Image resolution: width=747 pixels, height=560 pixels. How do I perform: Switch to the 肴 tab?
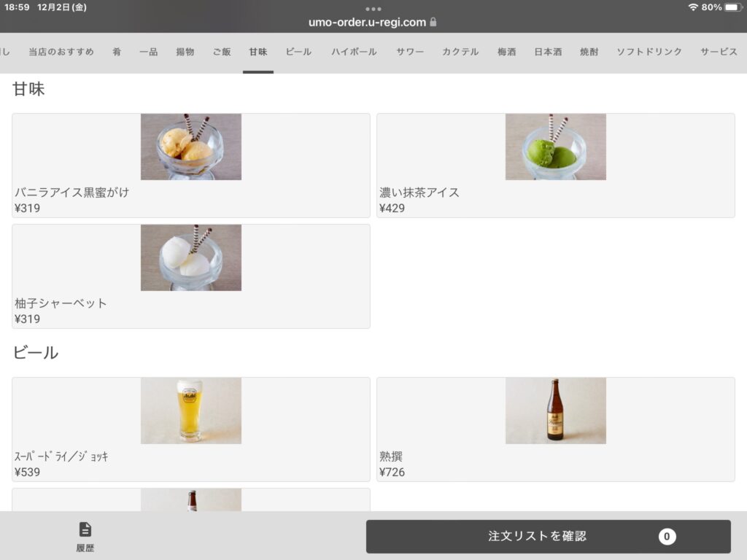tap(117, 52)
